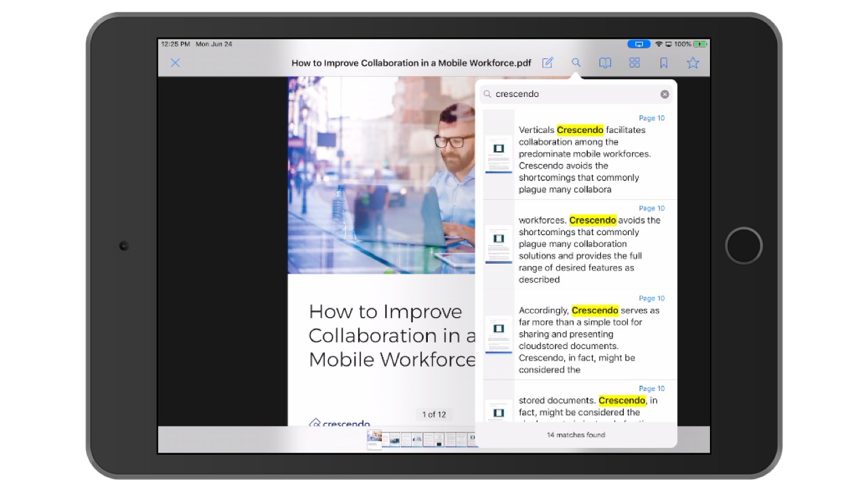This screenshot has height=488, width=868.
Task: Click the PDF file name title
Action: point(412,63)
